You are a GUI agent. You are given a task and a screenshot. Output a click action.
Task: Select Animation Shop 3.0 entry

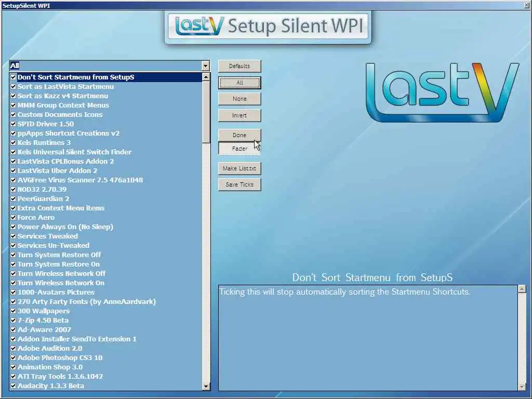[50, 367]
